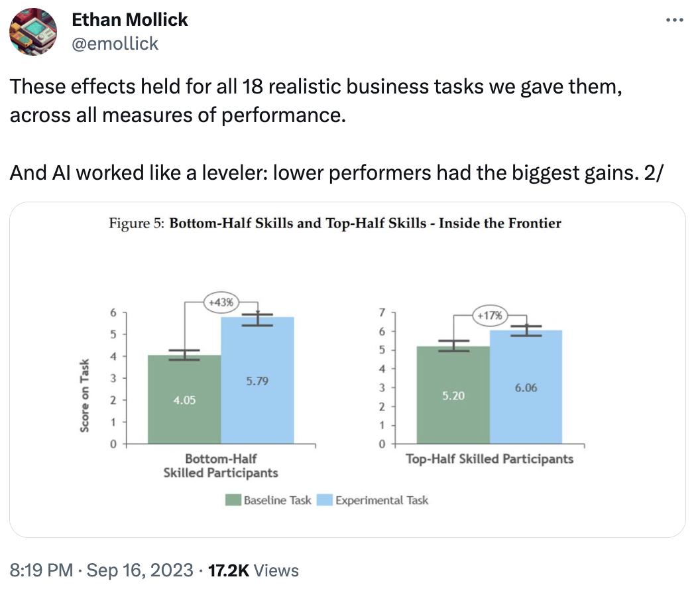
Task: Click the green Baseline Task legend swatch
Action: click(x=233, y=500)
